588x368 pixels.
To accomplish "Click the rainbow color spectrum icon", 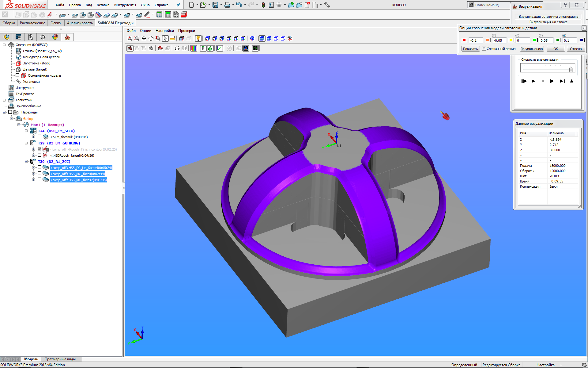I will click(194, 48).
